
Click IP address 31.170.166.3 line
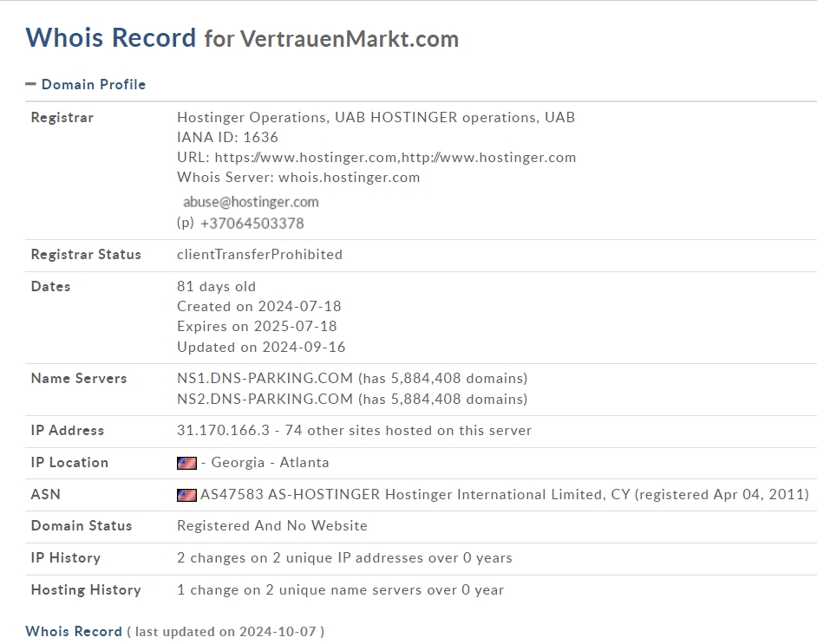[x=355, y=431]
